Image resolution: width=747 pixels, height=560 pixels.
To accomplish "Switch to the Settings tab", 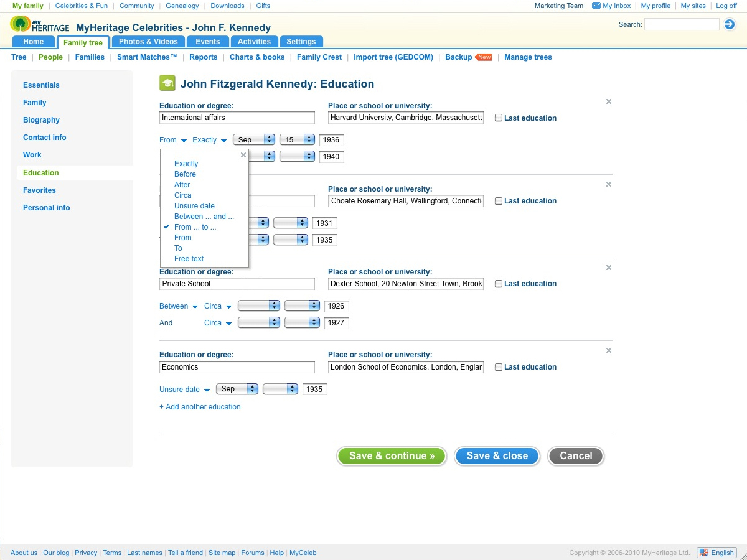I will click(x=301, y=42).
